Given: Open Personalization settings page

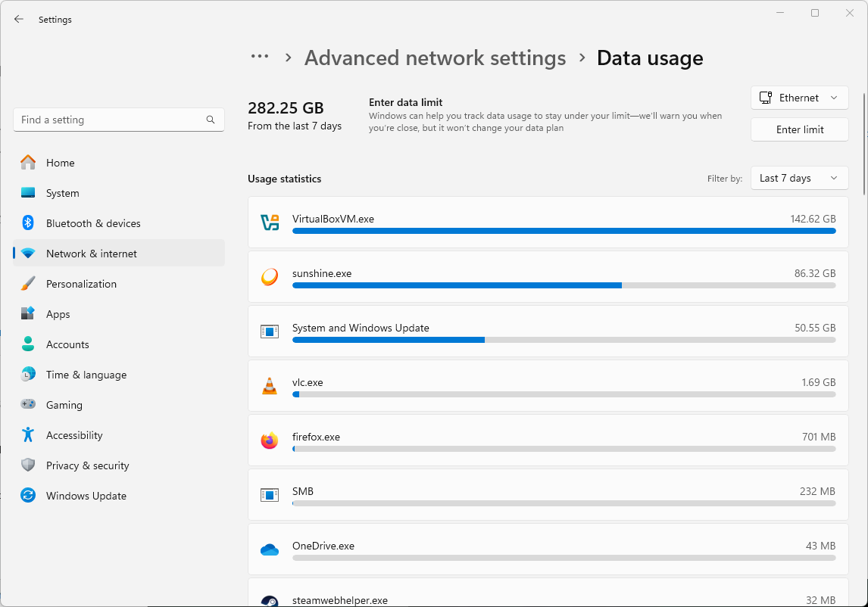Looking at the screenshot, I should (81, 284).
